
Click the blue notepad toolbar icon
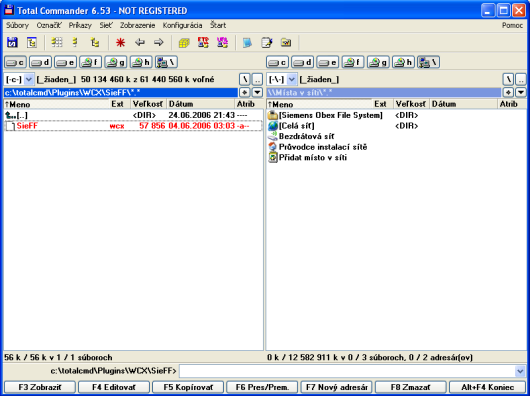click(247, 43)
